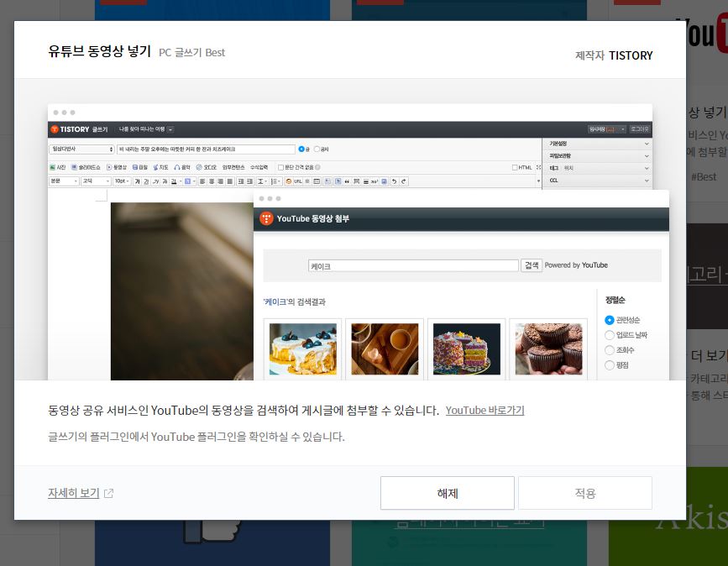Click the align left icon in the toolbar
728x566 pixels.
pyautogui.click(x=202, y=181)
